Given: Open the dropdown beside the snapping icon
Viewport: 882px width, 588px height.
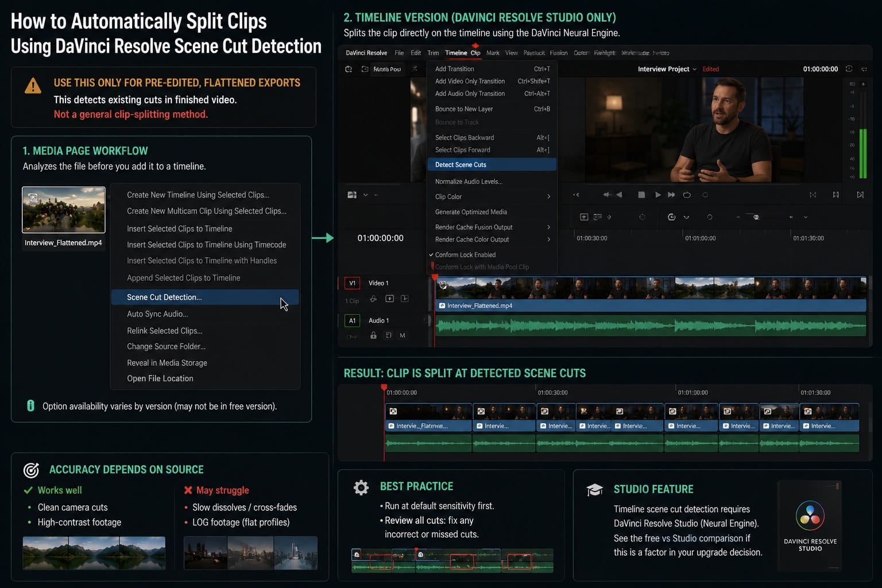Looking at the screenshot, I should [x=686, y=217].
